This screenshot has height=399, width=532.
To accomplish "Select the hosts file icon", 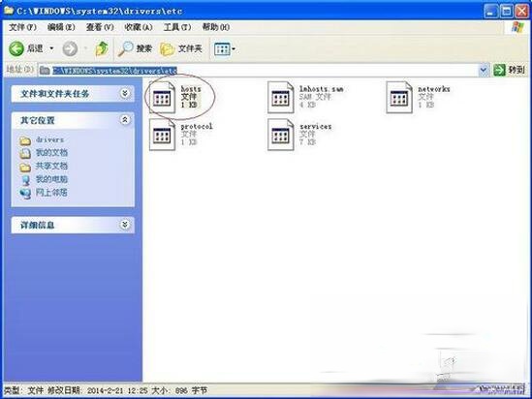I will (x=162, y=97).
